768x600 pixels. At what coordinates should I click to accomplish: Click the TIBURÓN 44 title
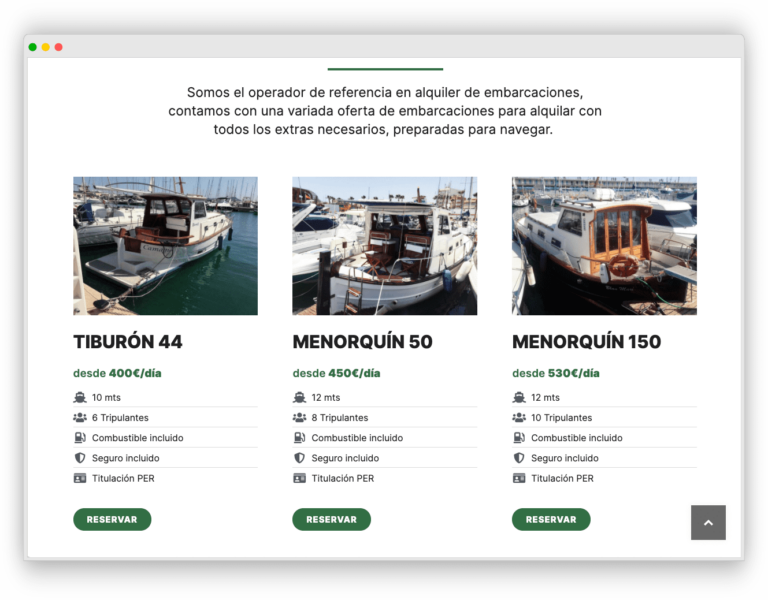(128, 341)
